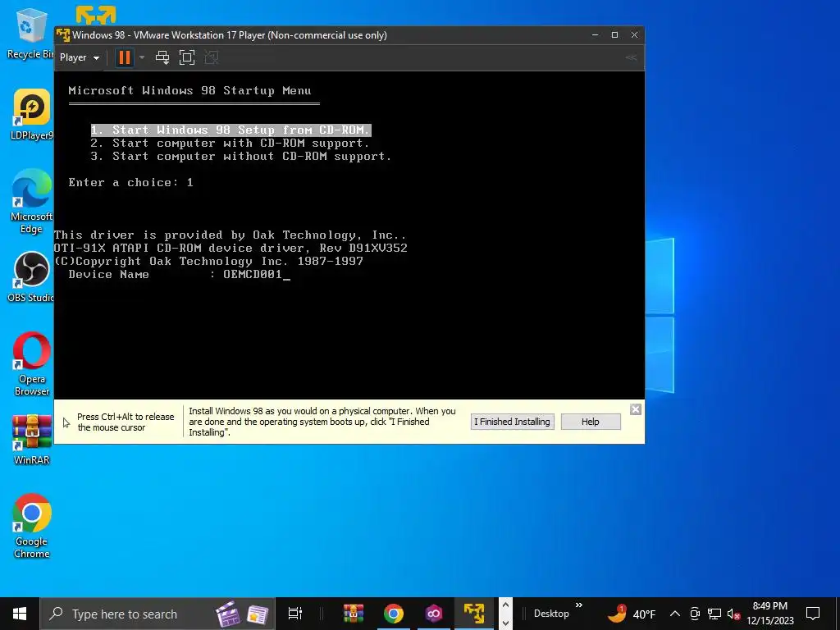Close the VMware Player window
The image size is (840, 630).
(x=634, y=34)
